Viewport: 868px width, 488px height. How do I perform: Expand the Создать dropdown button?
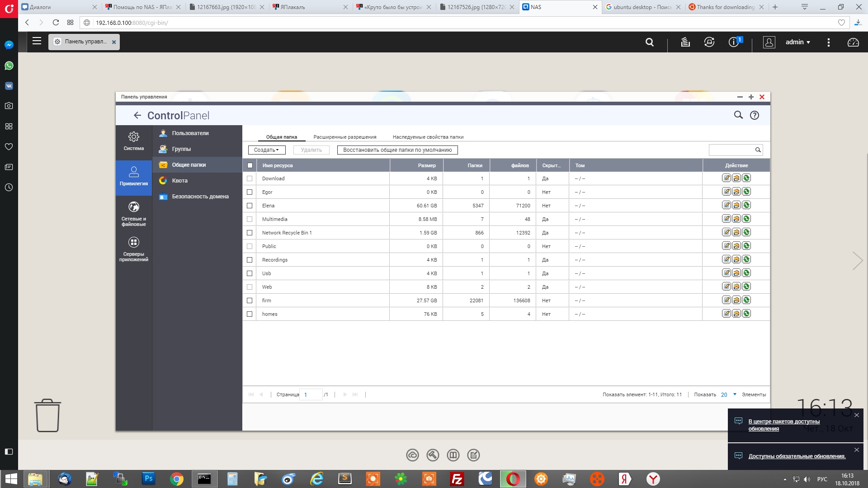pyautogui.click(x=267, y=150)
